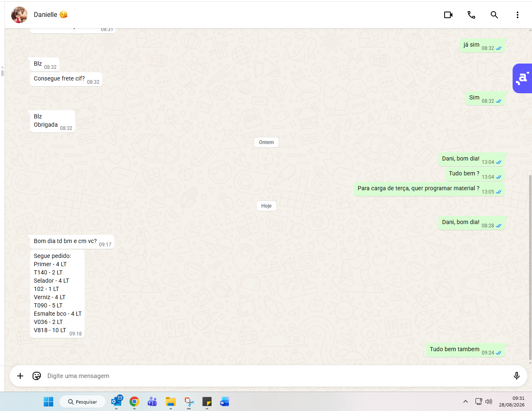Switch to Google Chrome in taskbar
This screenshot has height=411, width=532.
coord(134,402)
